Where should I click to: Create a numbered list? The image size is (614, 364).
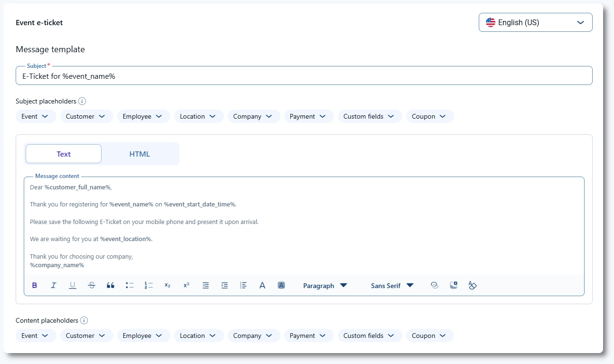click(x=149, y=285)
